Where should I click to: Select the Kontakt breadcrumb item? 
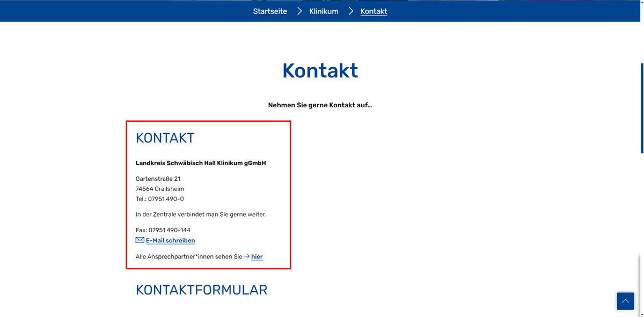374,11
